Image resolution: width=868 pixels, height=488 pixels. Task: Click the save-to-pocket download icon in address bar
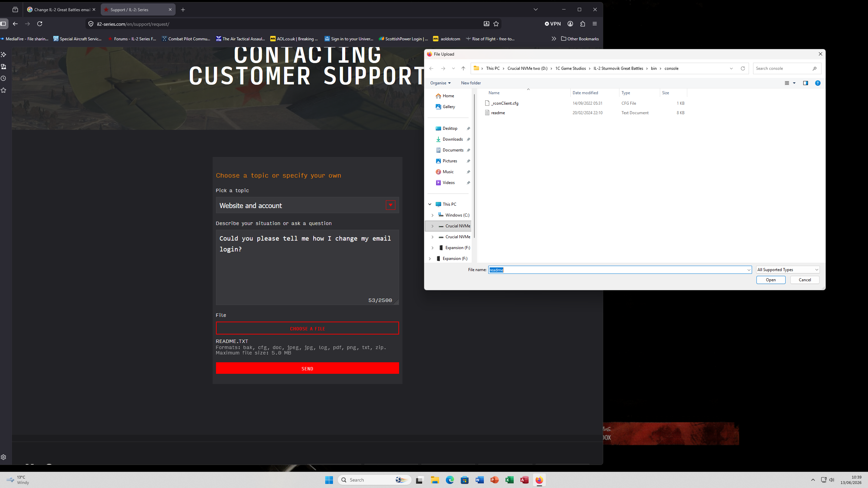(x=486, y=24)
